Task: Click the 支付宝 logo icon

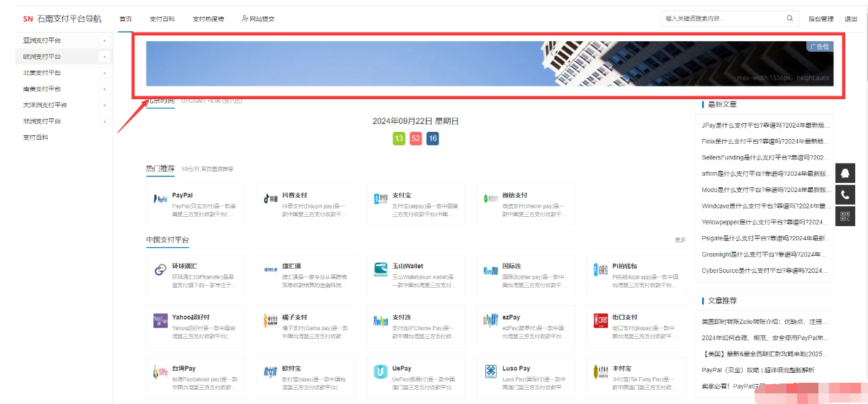Action: tap(381, 199)
